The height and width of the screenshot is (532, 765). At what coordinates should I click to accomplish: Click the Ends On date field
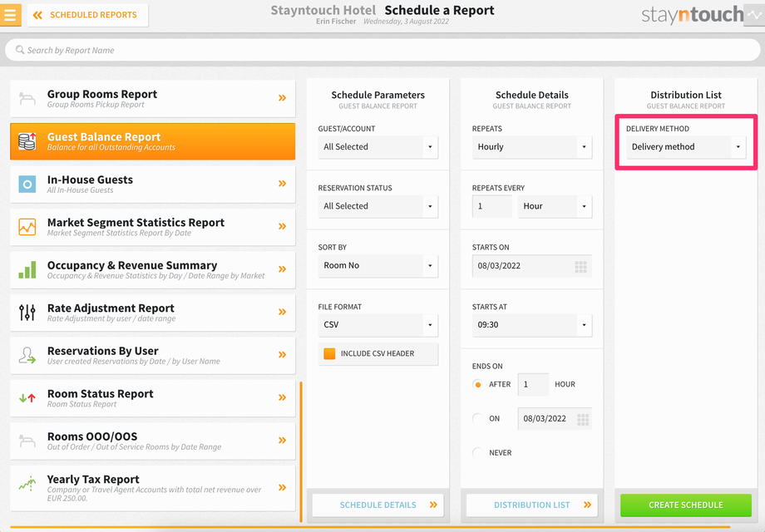pos(555,418)
